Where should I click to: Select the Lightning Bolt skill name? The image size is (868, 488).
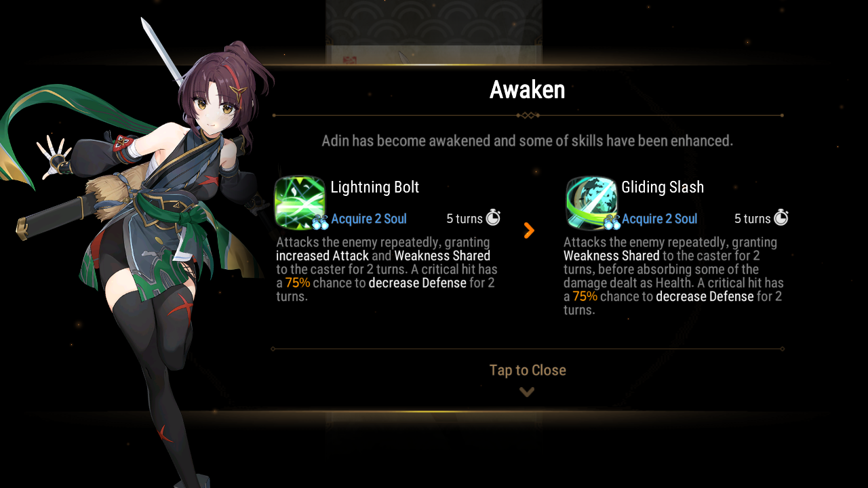375,187
